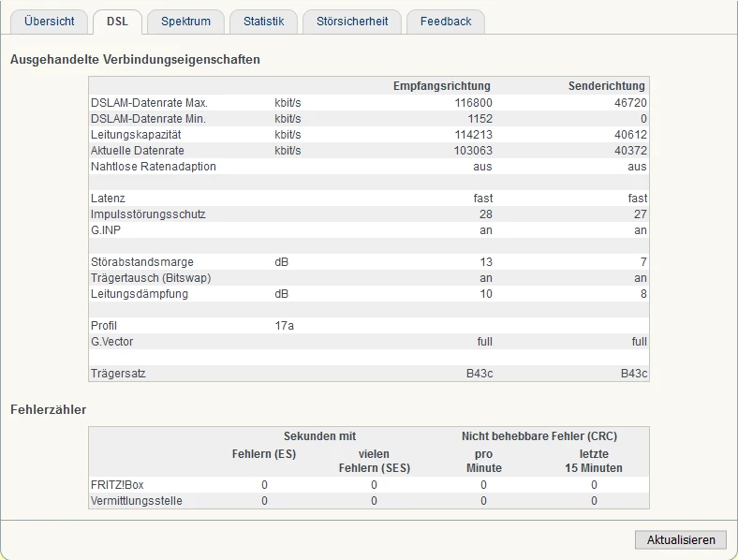
Task: Click the profile value 17a
Action: click(x=285, y=326)
